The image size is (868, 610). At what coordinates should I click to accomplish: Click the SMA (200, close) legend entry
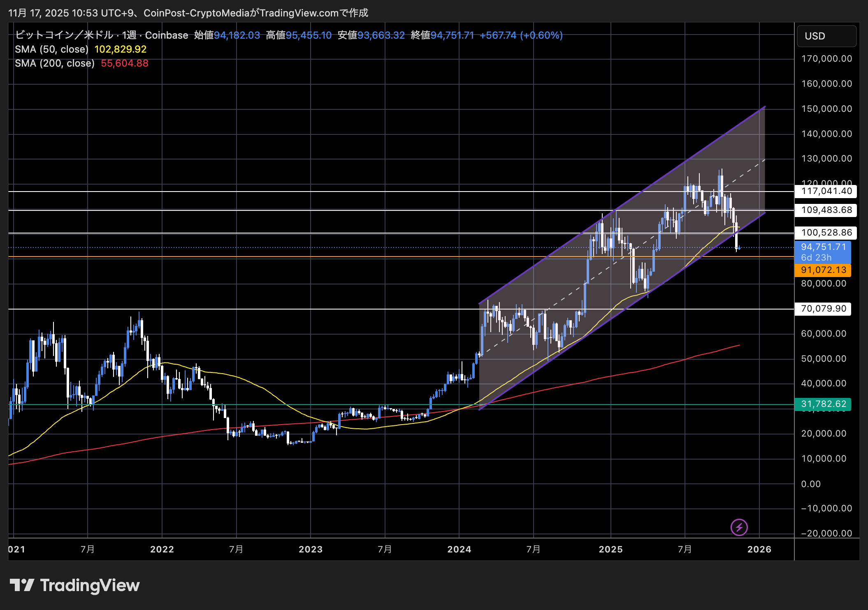coord(55,63)
